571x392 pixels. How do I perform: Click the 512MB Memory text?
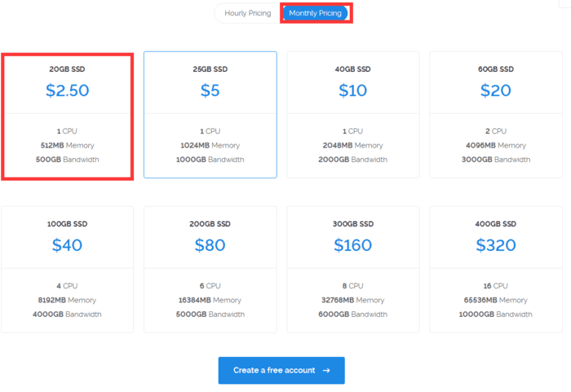tap(68, 145)
